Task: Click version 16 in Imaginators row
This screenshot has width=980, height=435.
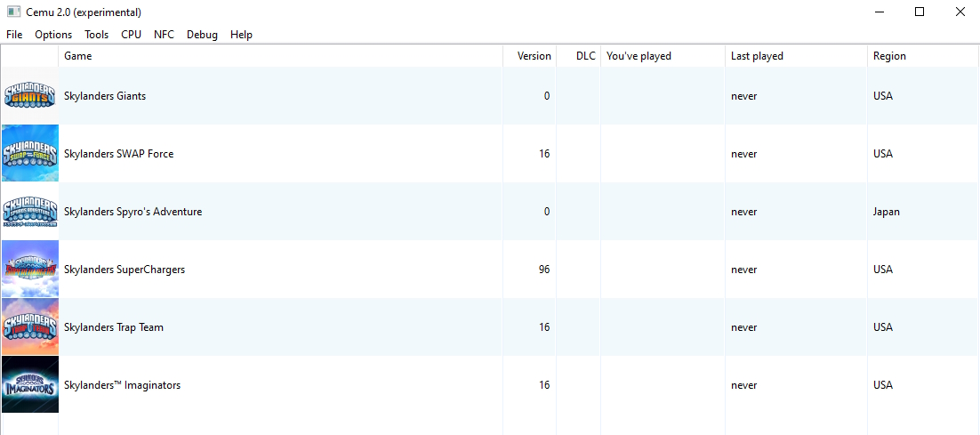Action: pos(543,385)
